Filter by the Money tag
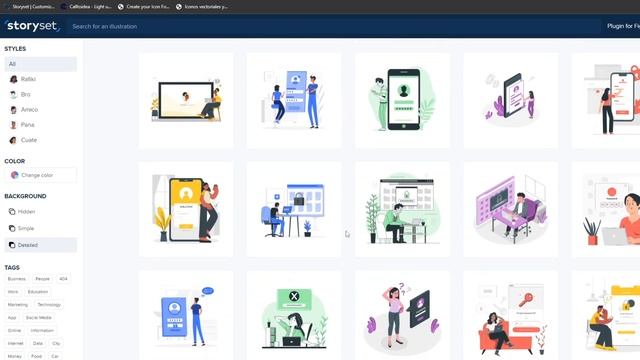 (15, 356)
